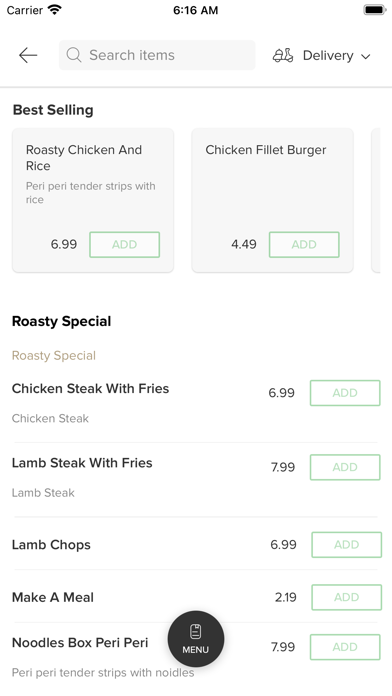
Task: Expand the Delivery dropdown chevron
Action: pyautogui.click(x=365, y=56)
